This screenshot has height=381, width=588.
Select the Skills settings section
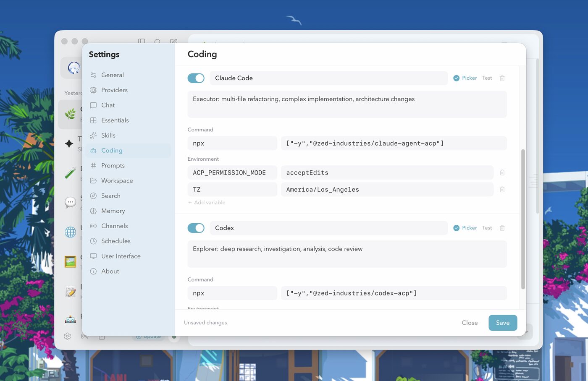tap(108, 135)
